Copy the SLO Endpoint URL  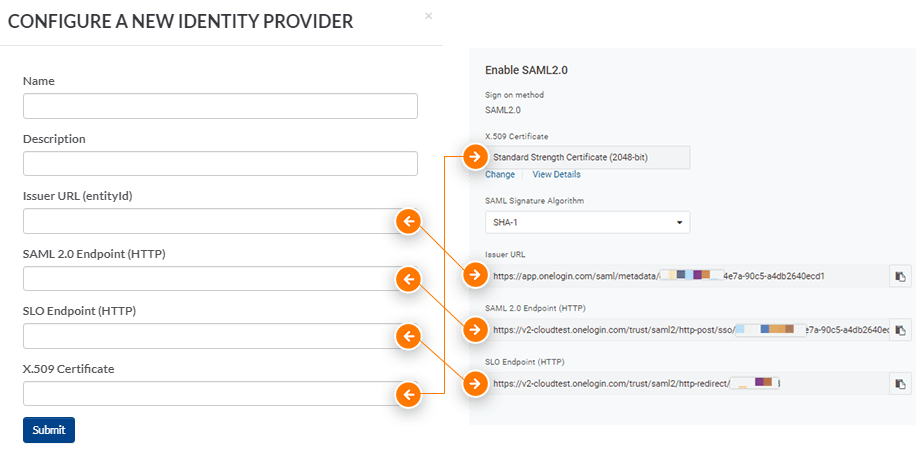click(x=900, y=384)
